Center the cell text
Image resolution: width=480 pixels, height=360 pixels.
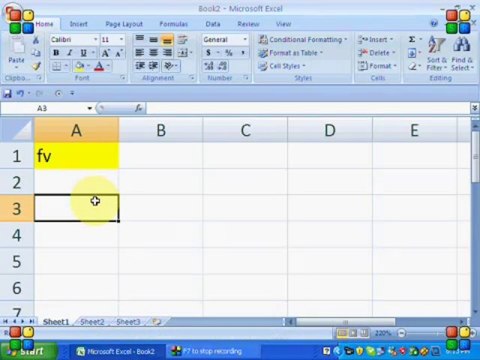click(x=153, y=53)
